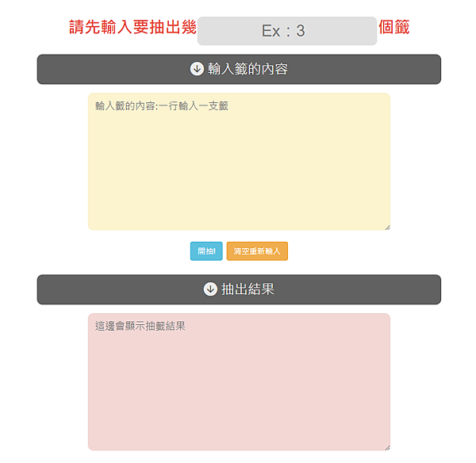Grab the yellow textarea's corner resize handle
This screenshot has width=476, height=463.
click(x=387, y=228)
